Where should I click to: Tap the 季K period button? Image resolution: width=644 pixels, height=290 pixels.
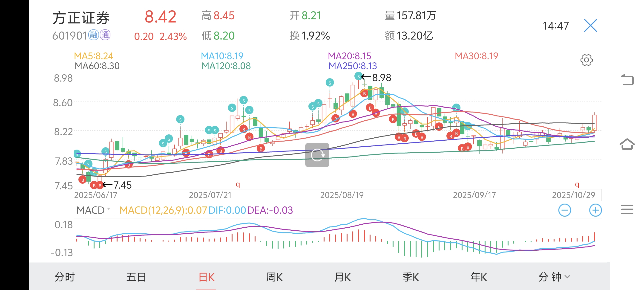point(411,277)
